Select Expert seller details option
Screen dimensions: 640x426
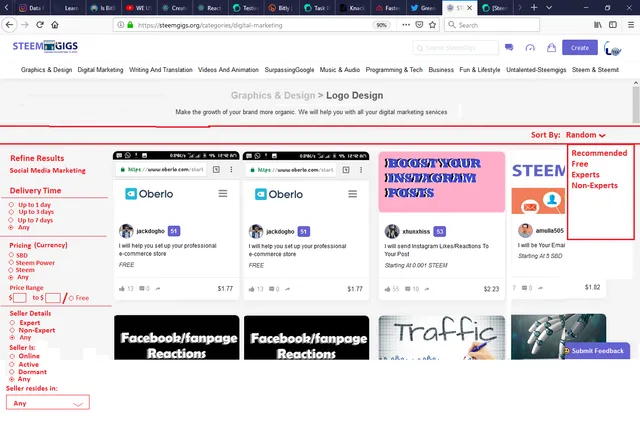[12, 323]
